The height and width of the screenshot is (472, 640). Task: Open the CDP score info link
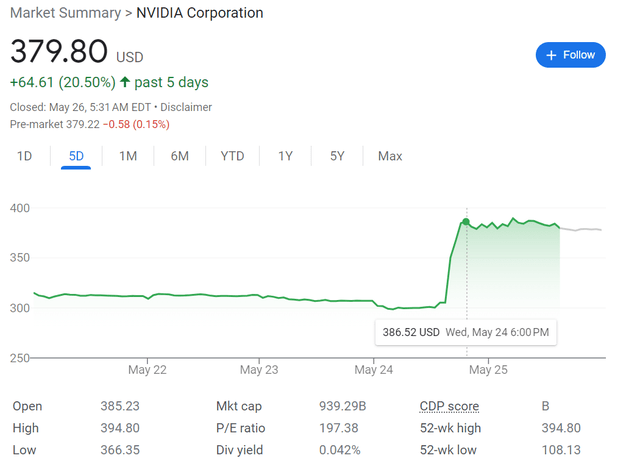click(x=449, y=406)
